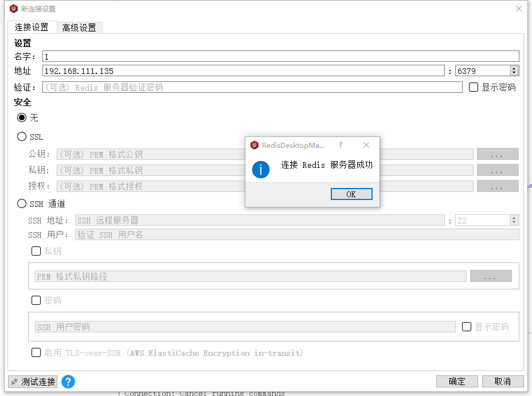The height and width of the screenshot is (396, 532).
Task: Click the info icon in the success dialog
Action: (x=261, y=170)
